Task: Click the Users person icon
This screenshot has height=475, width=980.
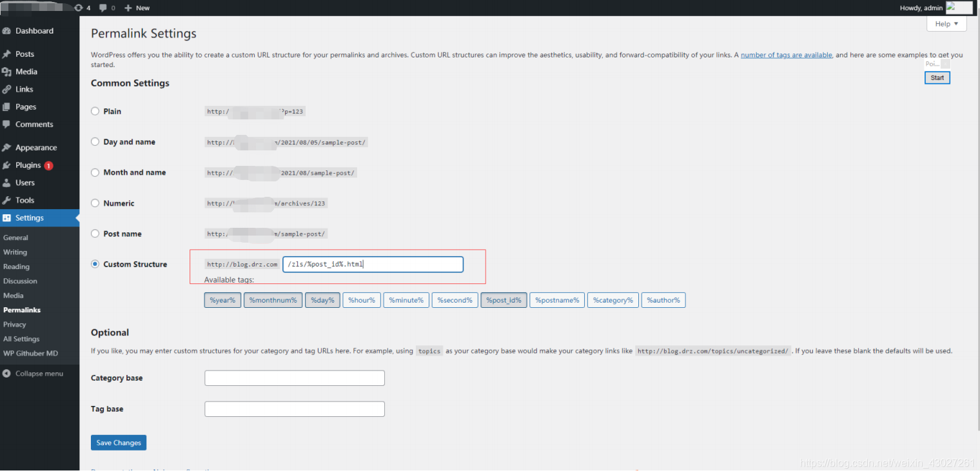Action: coord(6,183)
